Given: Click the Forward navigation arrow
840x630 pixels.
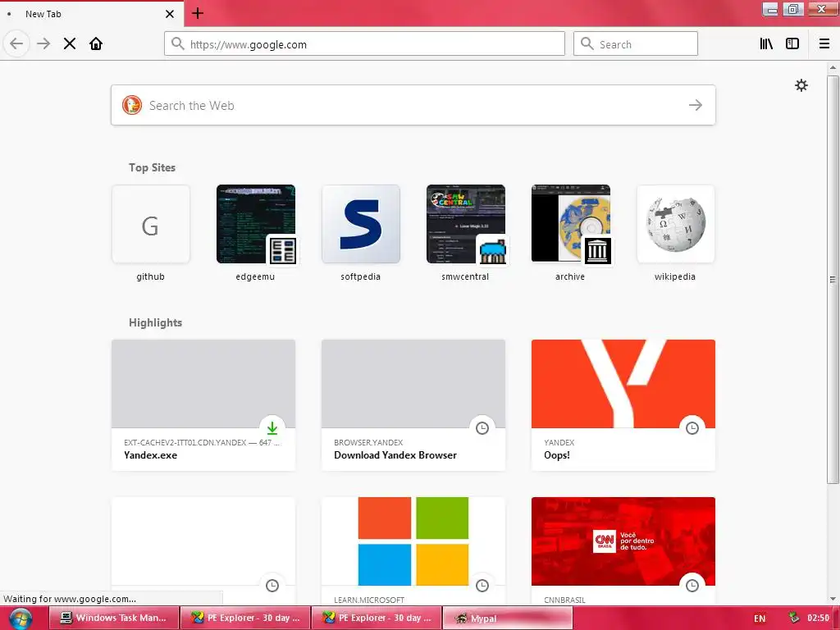Looking at the screenshot, I should (43, 43).
